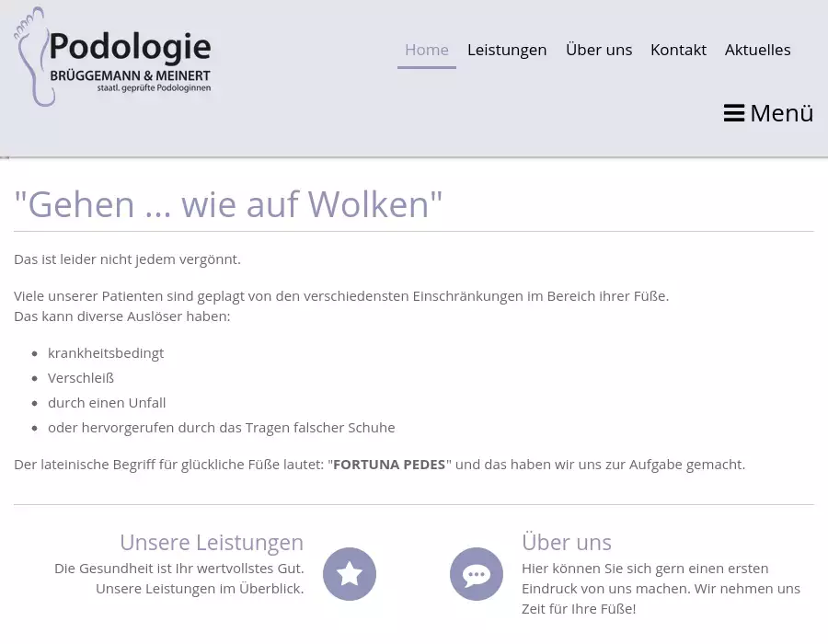The width and height of the screenshot is (828, 644).
Task: Click the "Gehen ... wie auf Wolken" headline
Action: pyautogui.click(x=228, y=204)
